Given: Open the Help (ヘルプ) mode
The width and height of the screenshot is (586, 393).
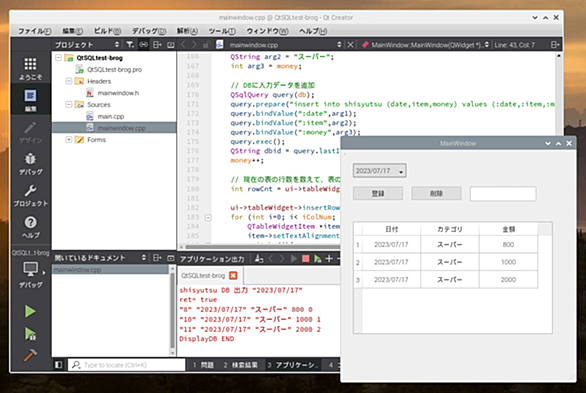Looking at the screenshot, I should [30, 226].
